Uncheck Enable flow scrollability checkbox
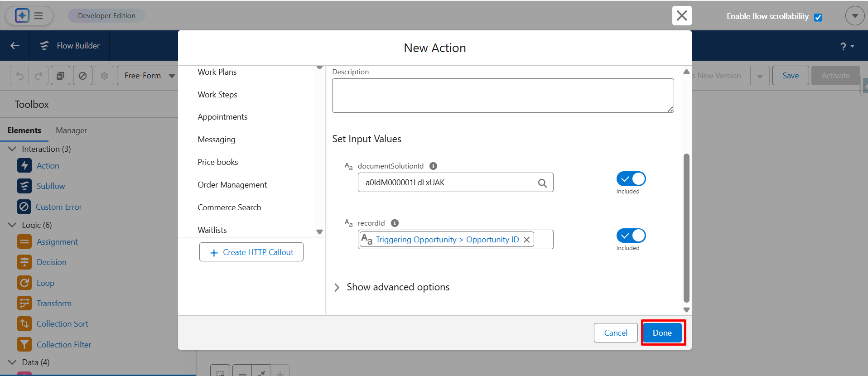The image size is (868, 376). pos(818,17)
